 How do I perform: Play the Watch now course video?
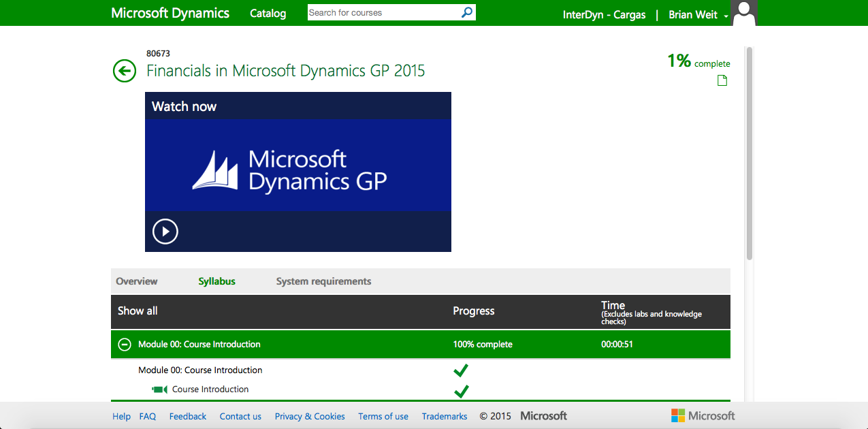[165, 232]
